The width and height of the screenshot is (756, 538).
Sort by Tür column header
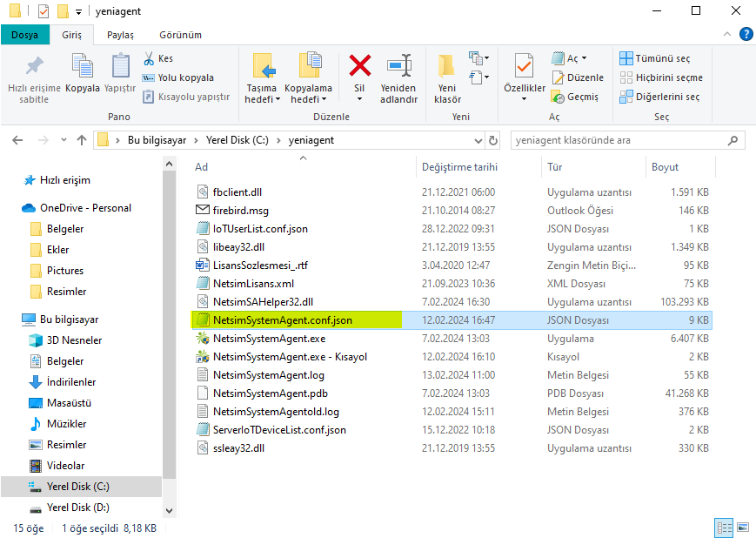[554, 167]
